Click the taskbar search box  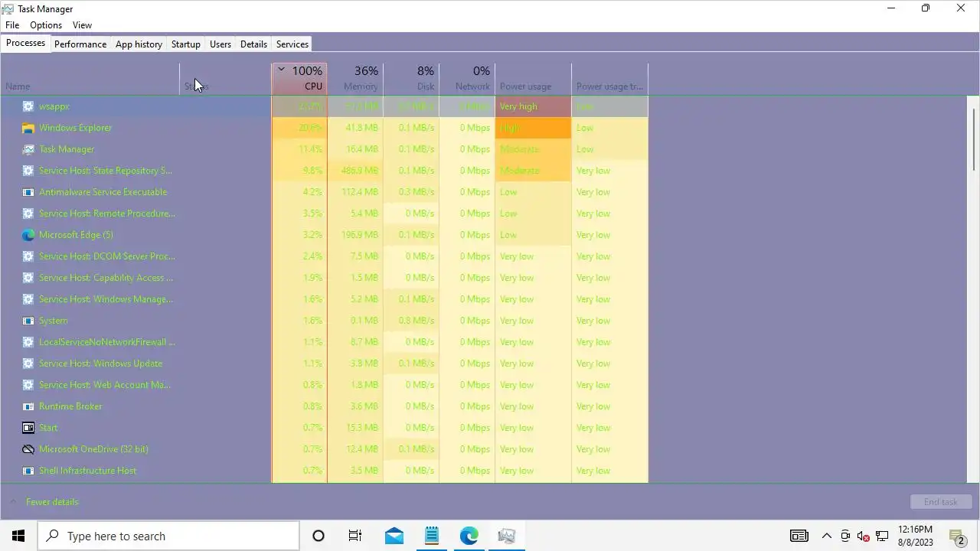168,536
